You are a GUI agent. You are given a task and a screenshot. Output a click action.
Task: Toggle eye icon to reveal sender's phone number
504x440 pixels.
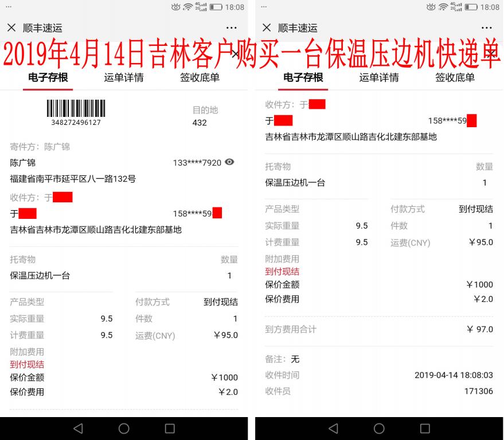pos(229,162)
